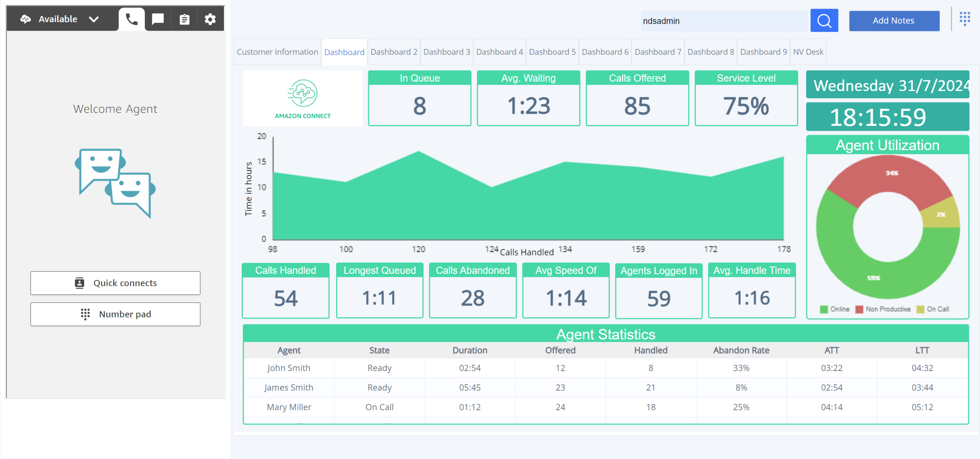This screenshot has height=459, width=980.
Task: Open the phone tab icon
Action: [132, 19]
